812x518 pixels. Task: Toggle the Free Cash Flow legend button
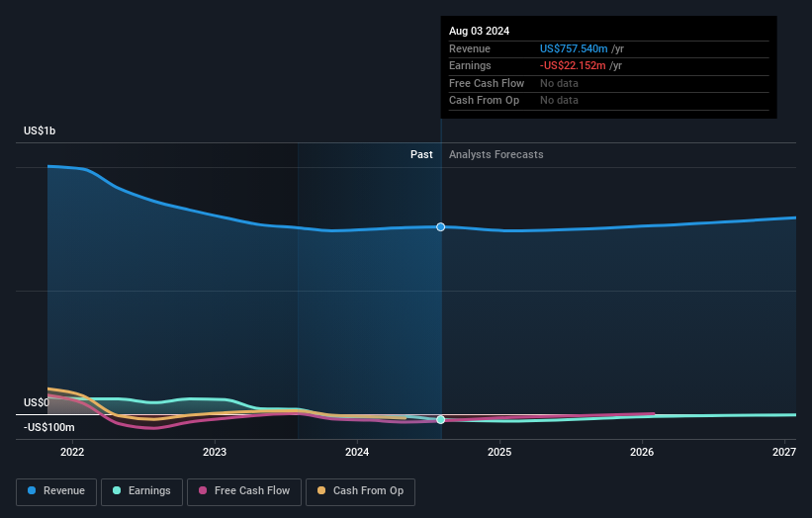point(244,491)
